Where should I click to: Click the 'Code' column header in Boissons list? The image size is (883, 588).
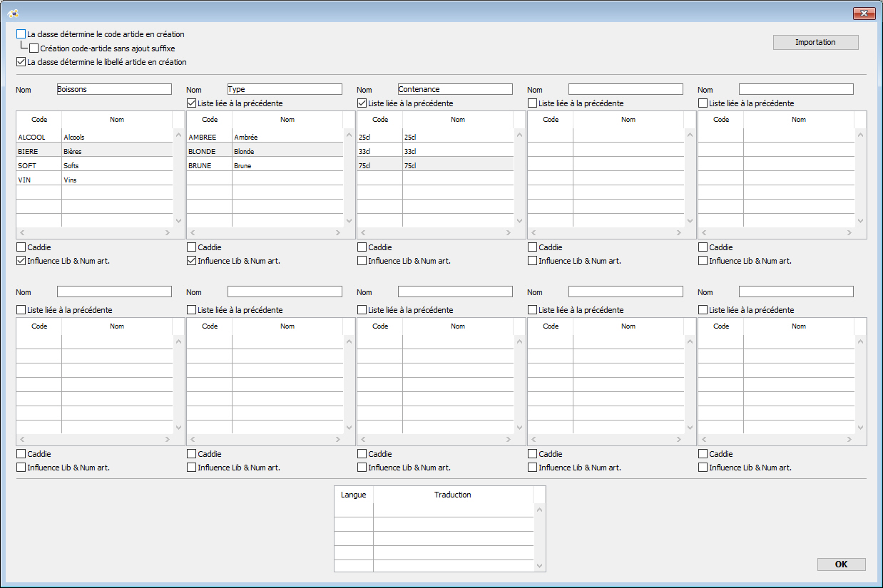(x=39, y=120)
